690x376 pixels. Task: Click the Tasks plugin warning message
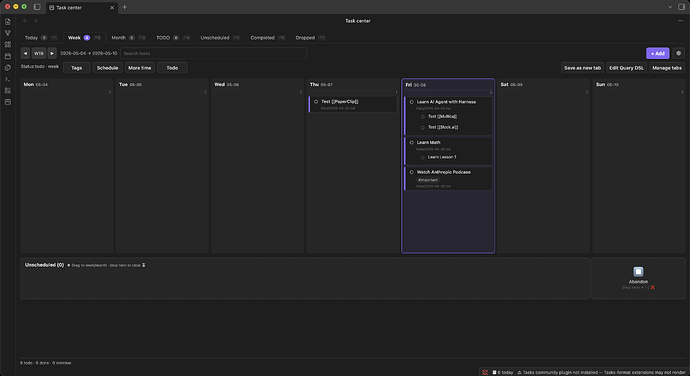point(602,372)
